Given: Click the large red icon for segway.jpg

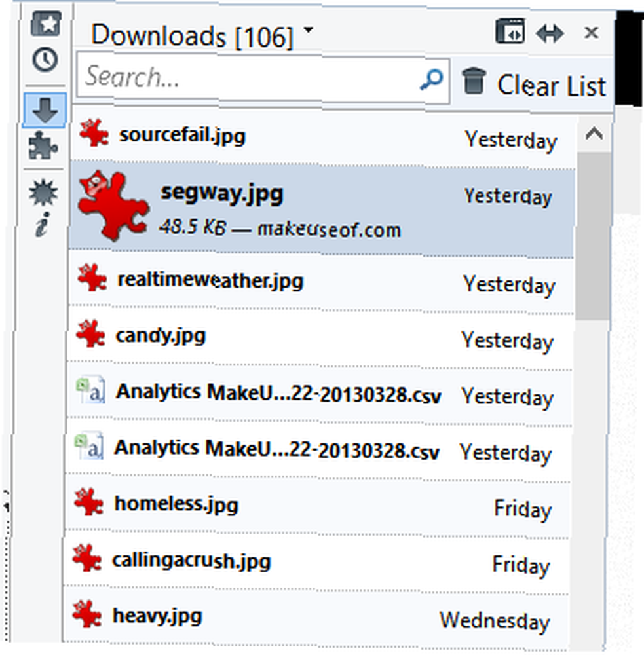Looking at the screenshot, I should click(x=113, y=206).
